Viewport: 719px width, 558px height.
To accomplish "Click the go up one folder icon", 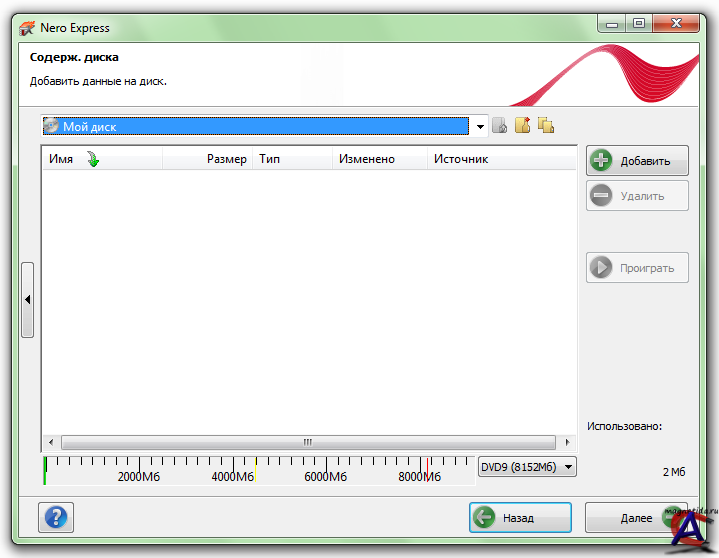I will [x=500, y=126].
